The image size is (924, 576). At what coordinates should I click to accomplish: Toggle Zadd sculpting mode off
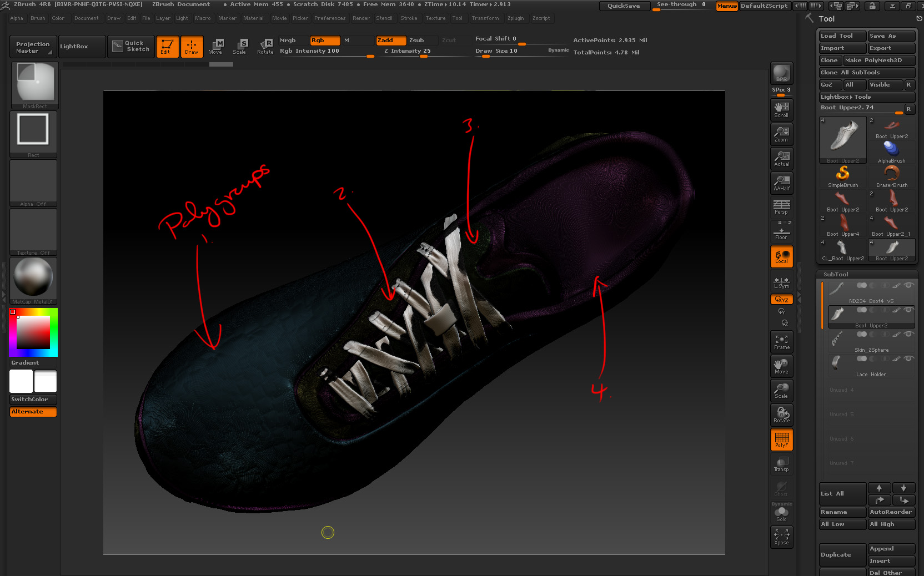tap(390, 40)
